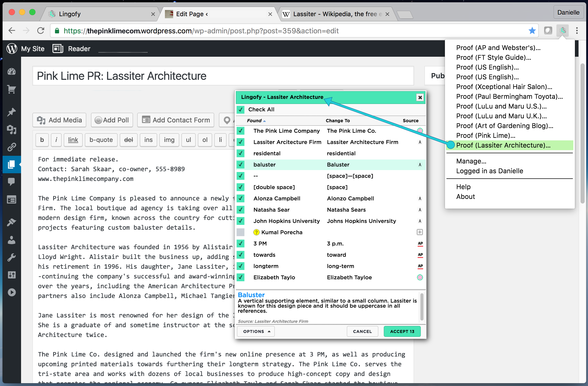Click the page title input field

[223, 76]
